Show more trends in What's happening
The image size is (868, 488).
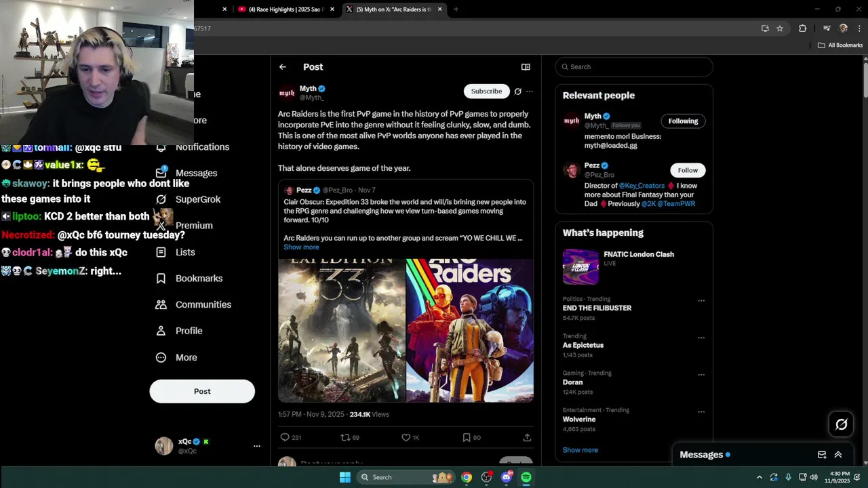click(x=580, y=450)
